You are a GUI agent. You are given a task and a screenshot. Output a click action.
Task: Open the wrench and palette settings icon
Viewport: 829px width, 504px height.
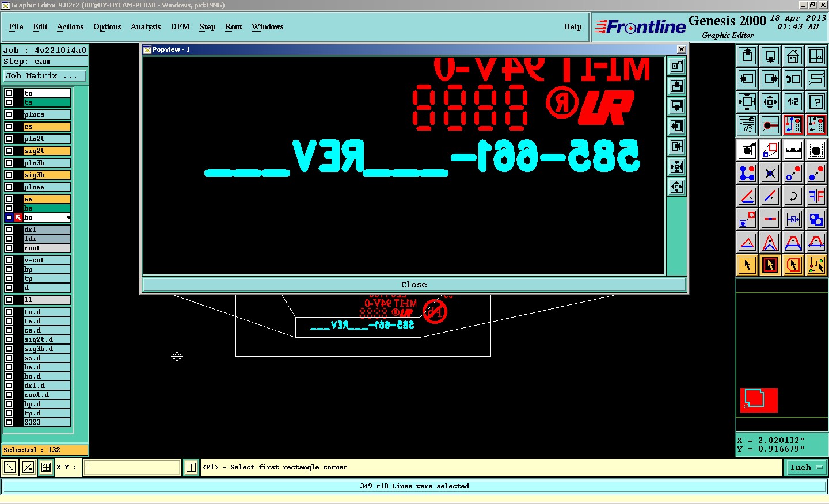coord(747,125)
